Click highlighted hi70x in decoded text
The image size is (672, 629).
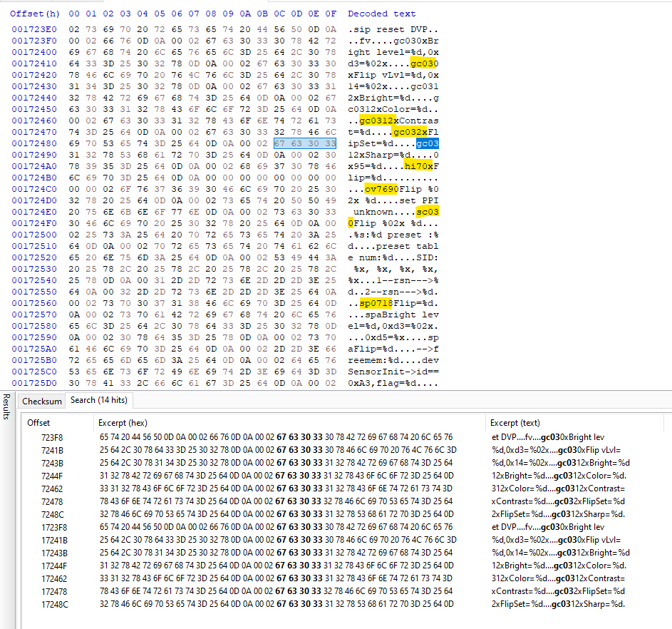point(419,166)
